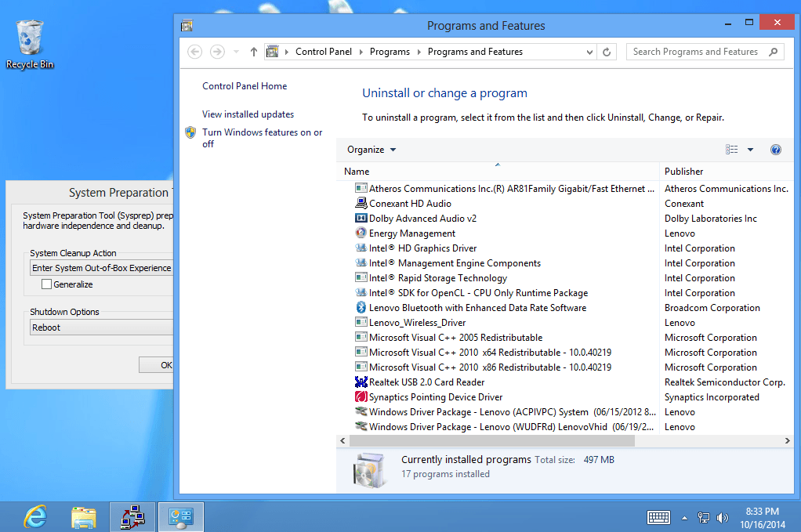Click the taskbar clock showing 8:33 PM
Screen dimensions: 801x532
pos(762,518)
